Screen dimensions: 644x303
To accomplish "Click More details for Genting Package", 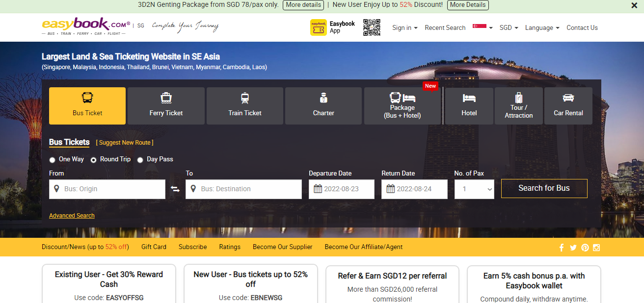I will (x=303, y=5).
